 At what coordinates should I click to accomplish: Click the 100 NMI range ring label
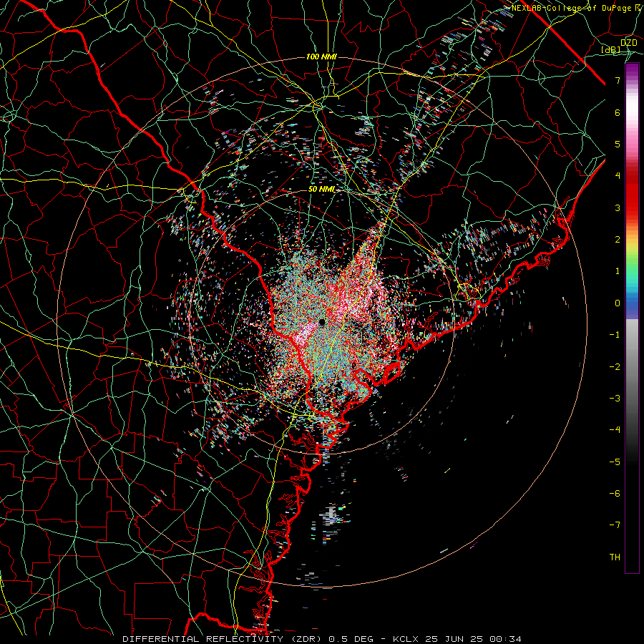(321, 57)
